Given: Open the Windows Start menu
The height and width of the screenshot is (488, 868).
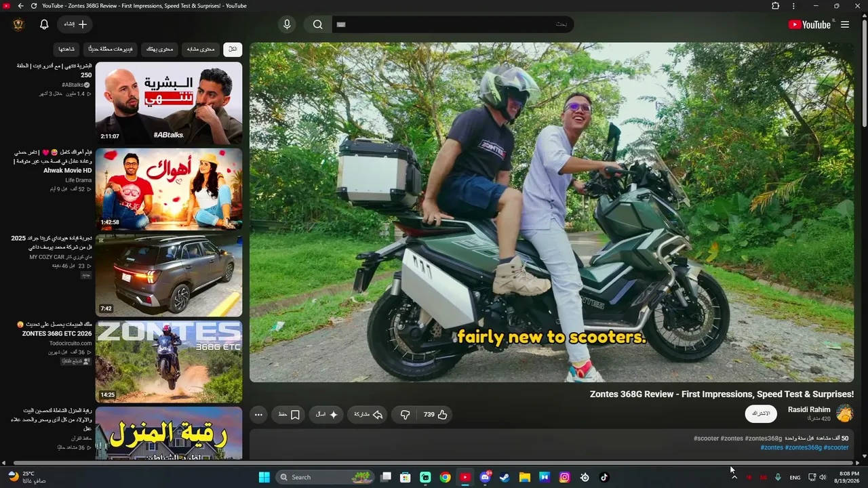Looking at the screenshot, I should tap(264, 477).
